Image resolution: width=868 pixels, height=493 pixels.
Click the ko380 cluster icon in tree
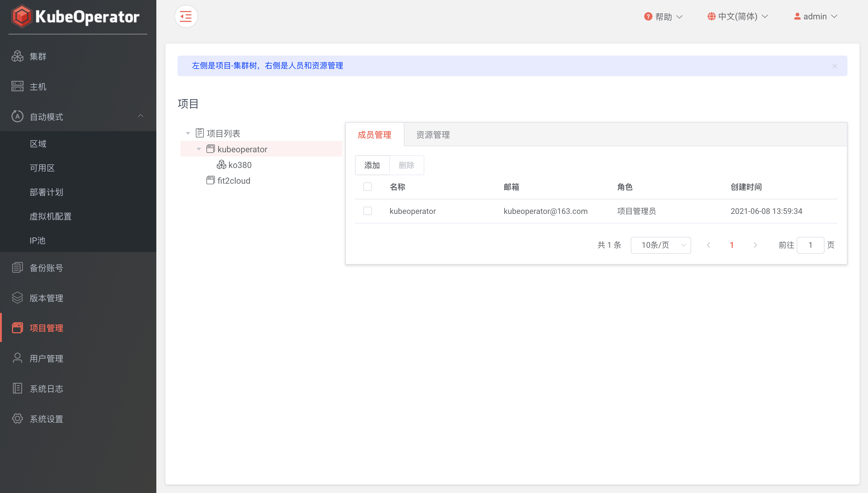[221, 165]
